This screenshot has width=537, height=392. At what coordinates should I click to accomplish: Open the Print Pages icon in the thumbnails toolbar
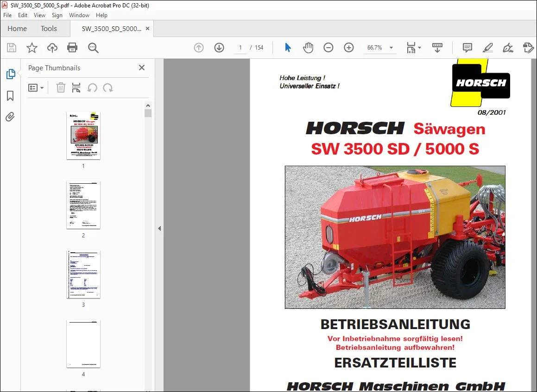click(76, 88)
